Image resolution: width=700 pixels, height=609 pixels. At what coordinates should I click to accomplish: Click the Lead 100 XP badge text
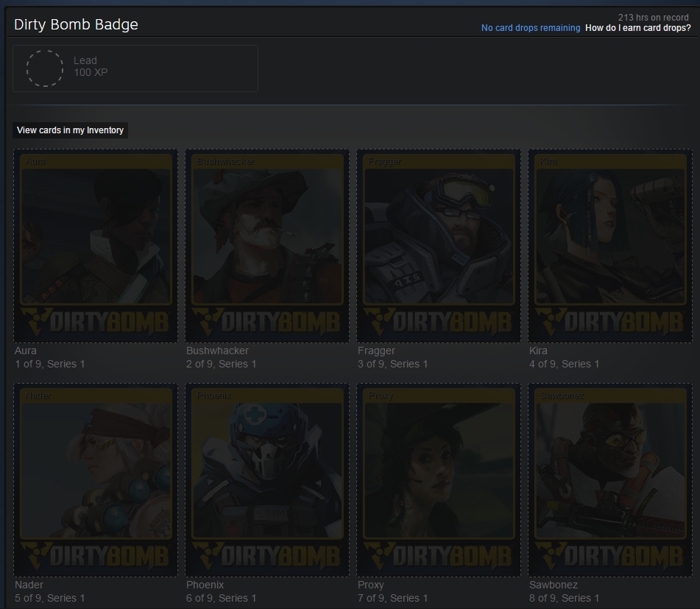(91, 66)
